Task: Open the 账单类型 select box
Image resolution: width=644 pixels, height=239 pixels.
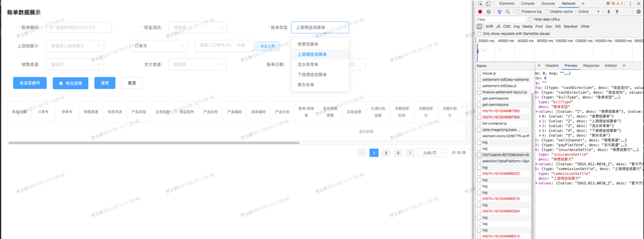Action: pos(320,28)
